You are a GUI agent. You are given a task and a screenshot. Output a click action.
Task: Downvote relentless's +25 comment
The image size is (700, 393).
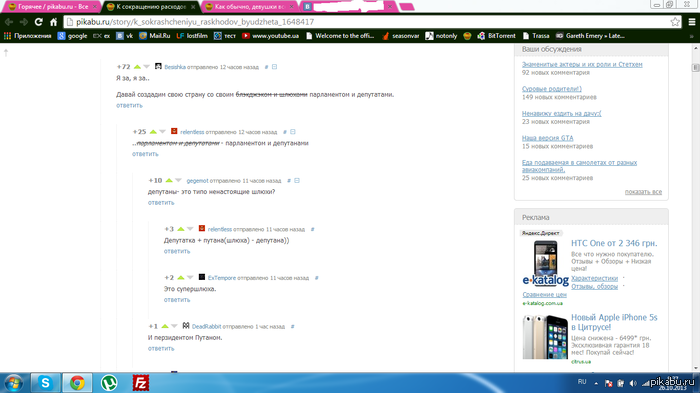(x=162, y=132)
